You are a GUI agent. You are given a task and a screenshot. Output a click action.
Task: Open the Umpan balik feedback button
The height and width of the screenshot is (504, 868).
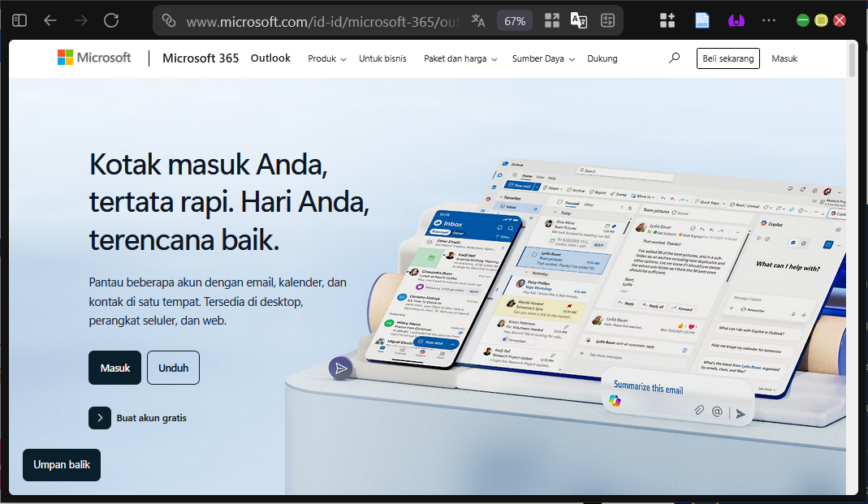[62, 465]
